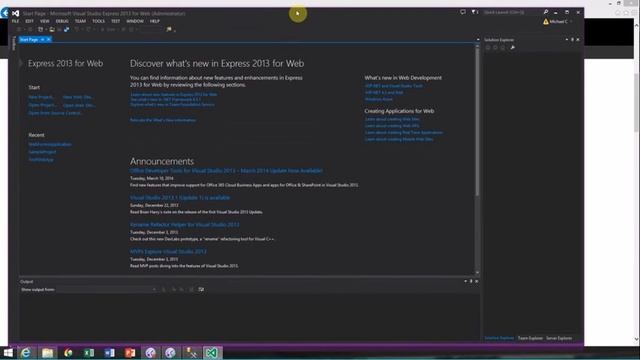
Task: Toggle auto hide pin on Solution Explorer
Action: (572, 40)
